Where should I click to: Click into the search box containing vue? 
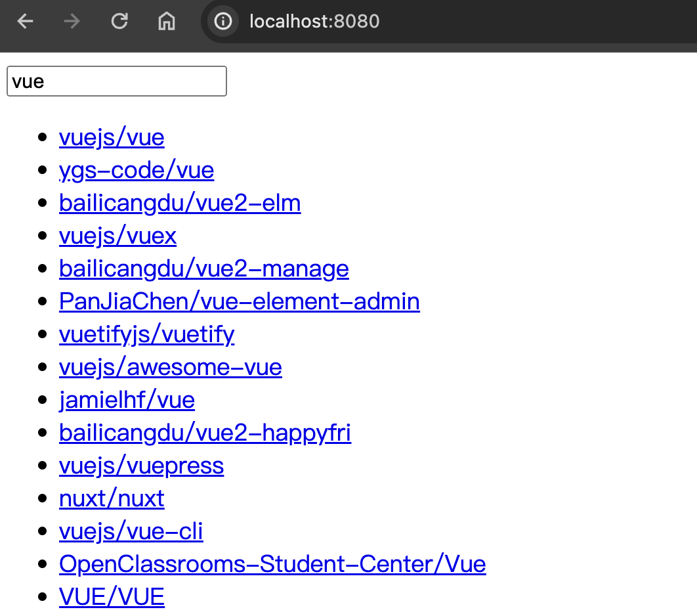[x=117, y=81]
